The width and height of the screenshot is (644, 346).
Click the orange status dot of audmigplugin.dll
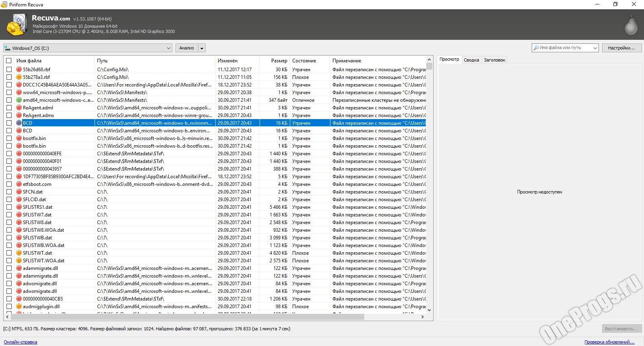(19, 307)
